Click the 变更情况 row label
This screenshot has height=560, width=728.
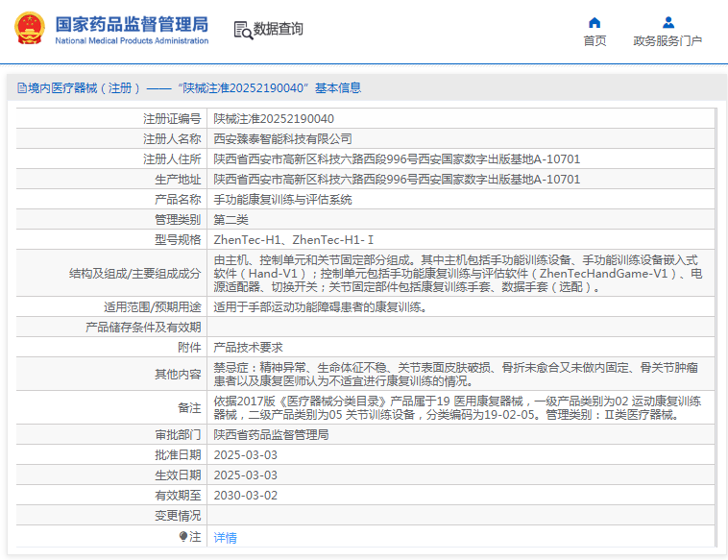tap(178, 516)
